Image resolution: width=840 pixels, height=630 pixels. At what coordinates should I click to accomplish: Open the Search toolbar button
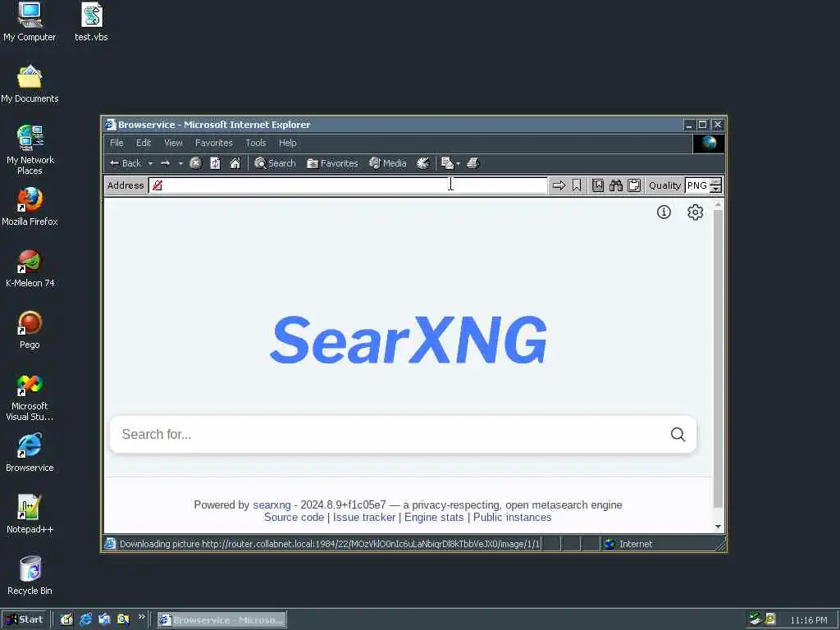(x=275, y=163)
